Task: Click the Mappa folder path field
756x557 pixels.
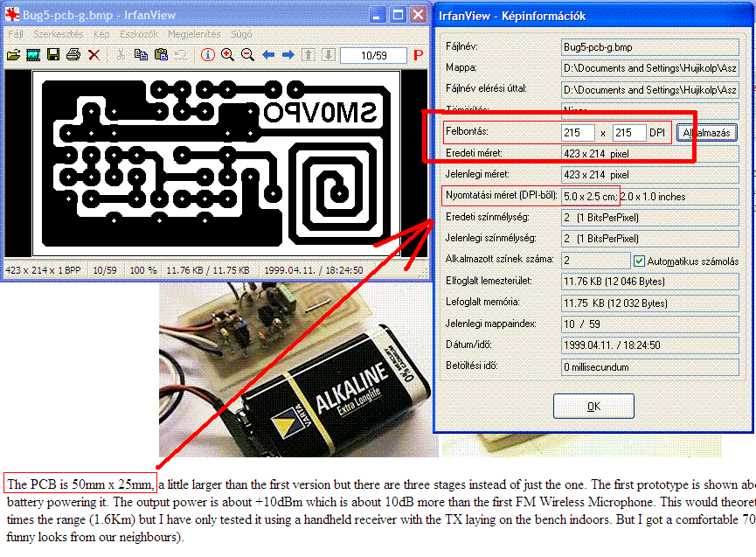Action: click(x=650, y=68)
